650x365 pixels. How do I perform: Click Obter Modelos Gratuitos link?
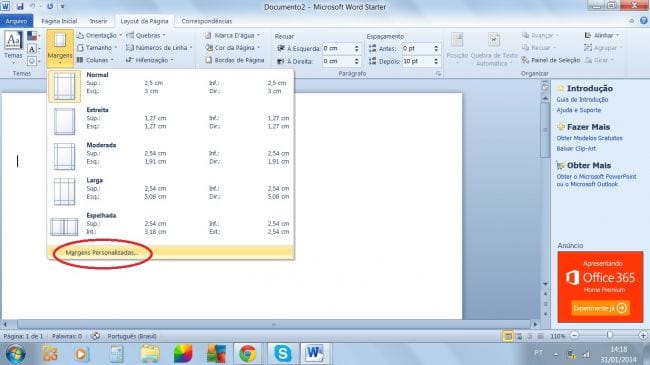point(589,138)
